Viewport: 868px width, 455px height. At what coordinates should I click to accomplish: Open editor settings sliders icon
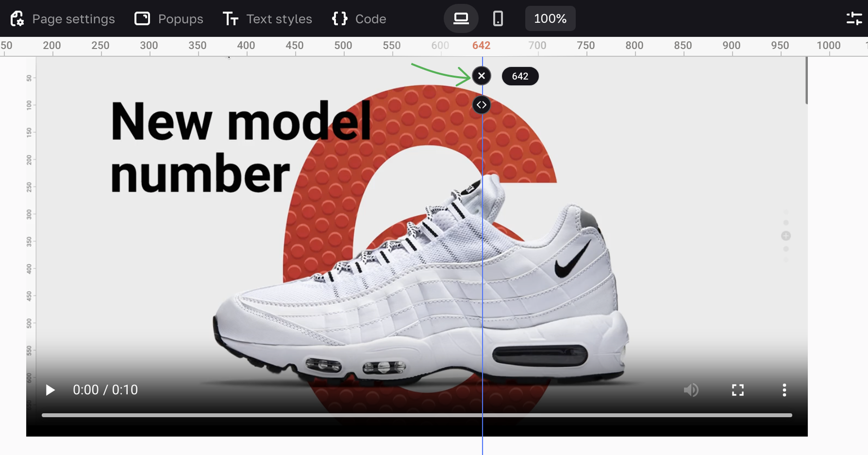coord(854,19)
